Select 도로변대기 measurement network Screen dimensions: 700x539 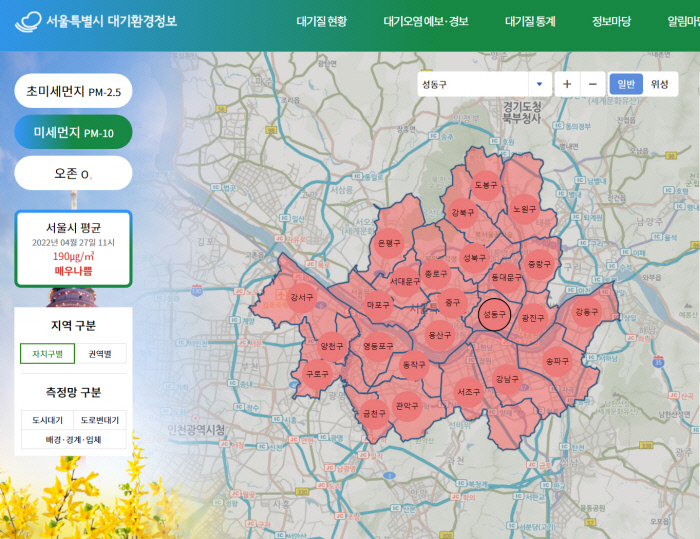click(x=100, y=420)
